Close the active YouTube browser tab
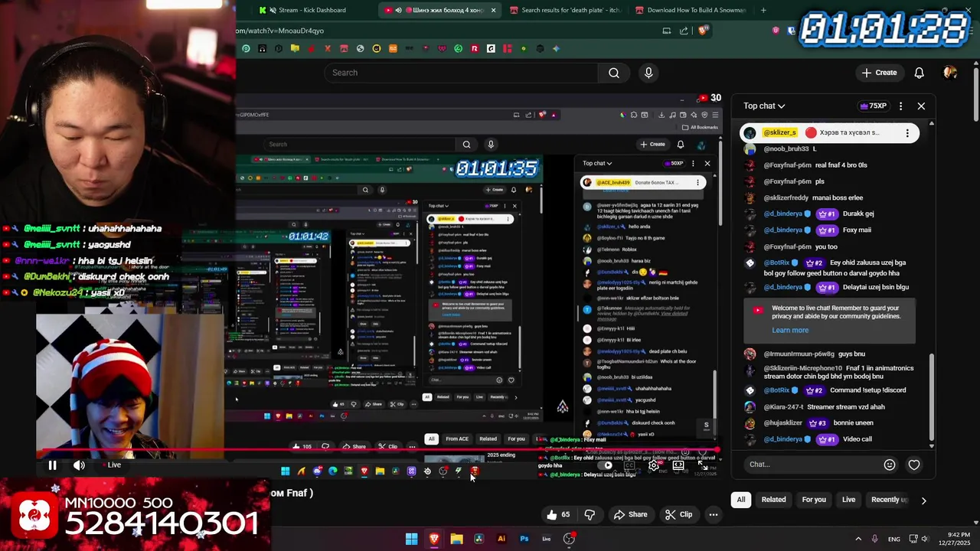 point(493,10)
